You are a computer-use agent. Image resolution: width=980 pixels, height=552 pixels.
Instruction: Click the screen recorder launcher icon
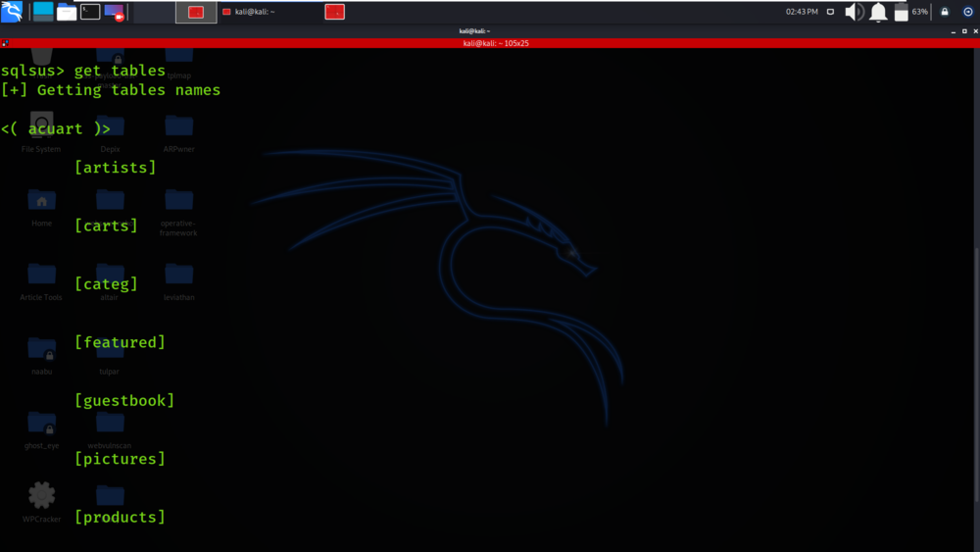(115, 11)
